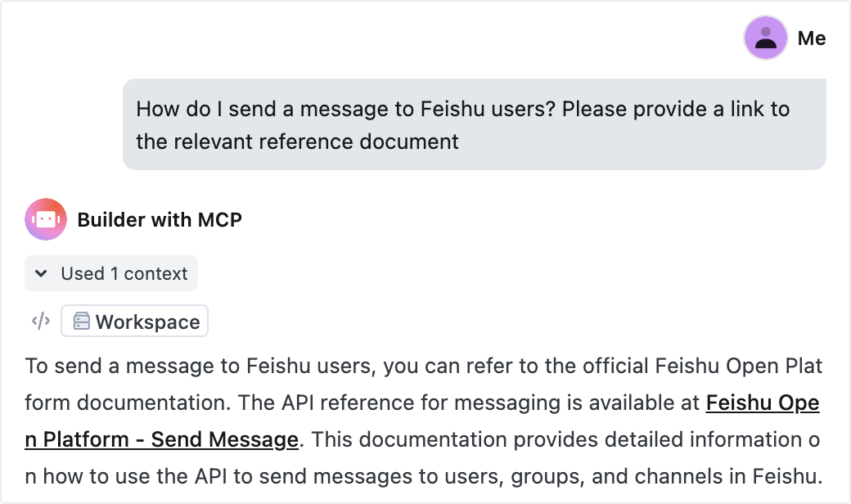This screenshot has width=851, height=504.
Task: Click the Builder with MCP bot avatar
Action: coord(46,219)
